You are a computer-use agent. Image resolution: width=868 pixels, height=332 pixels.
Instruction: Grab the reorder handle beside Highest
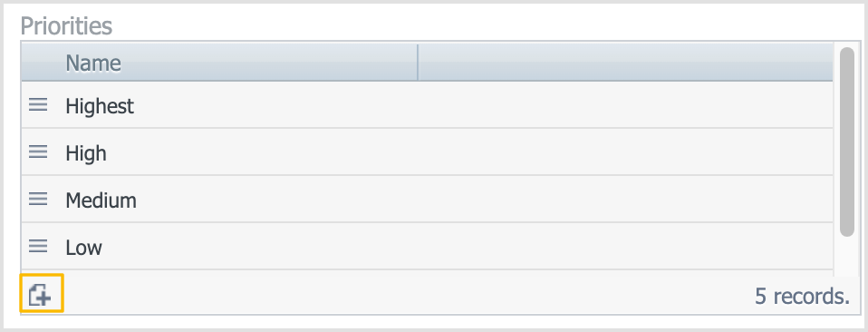(38, 104)
